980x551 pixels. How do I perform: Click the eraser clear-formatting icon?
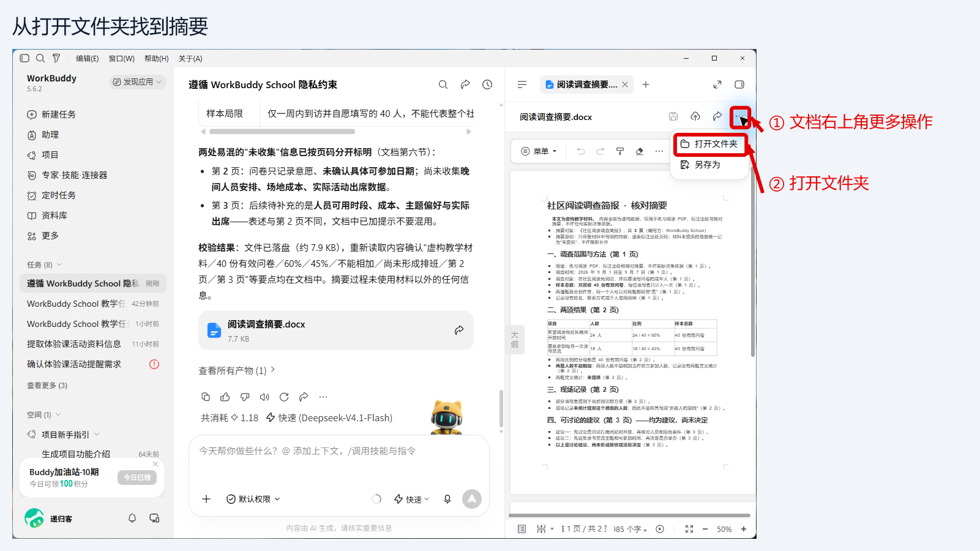[640, 151]
